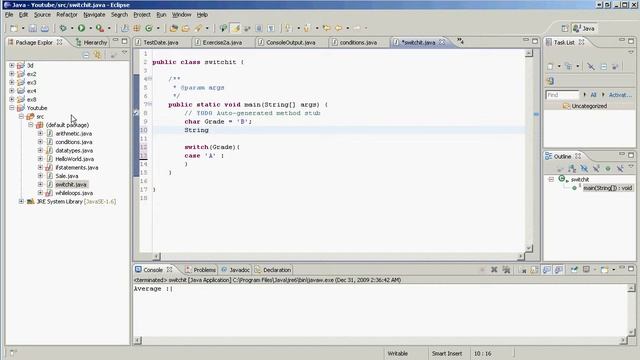Click Collapse All icon in Task List
The image size is (640, 360).
point(604,67)
